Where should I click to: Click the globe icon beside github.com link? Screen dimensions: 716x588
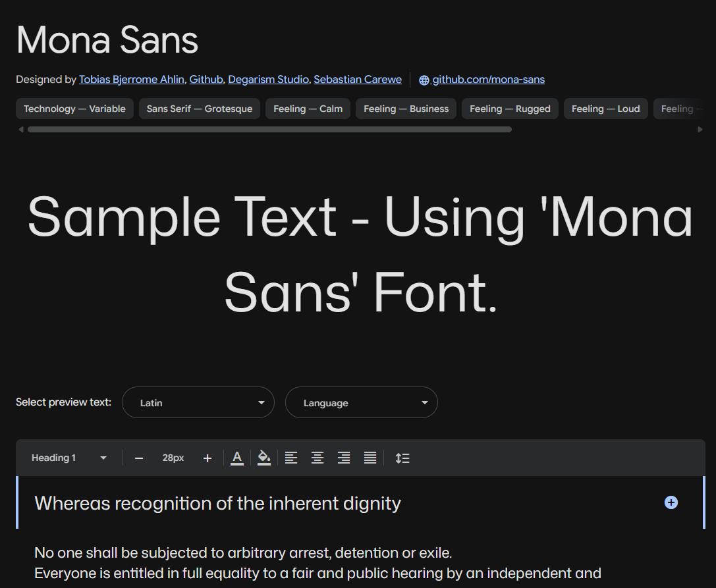(424, 80)
